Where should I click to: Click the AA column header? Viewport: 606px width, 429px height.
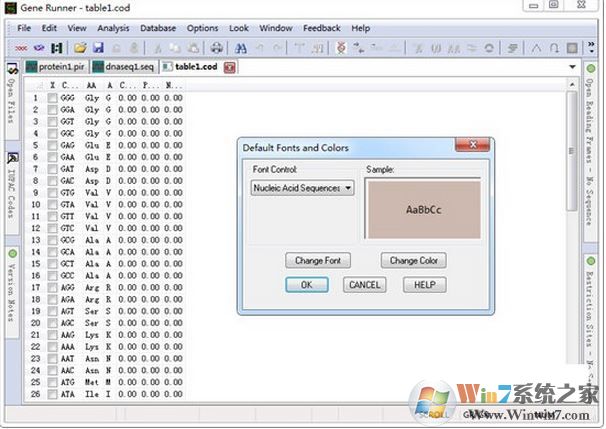[91, 85]
